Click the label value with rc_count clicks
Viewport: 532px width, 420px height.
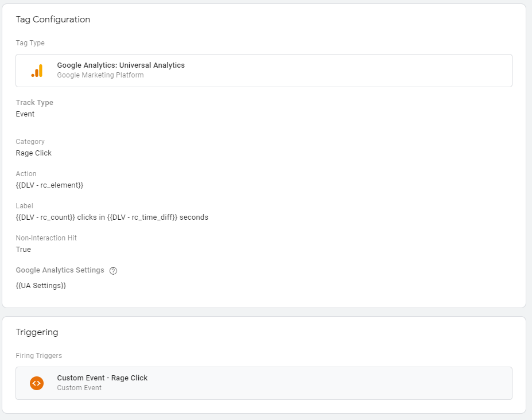pos(112,217)
